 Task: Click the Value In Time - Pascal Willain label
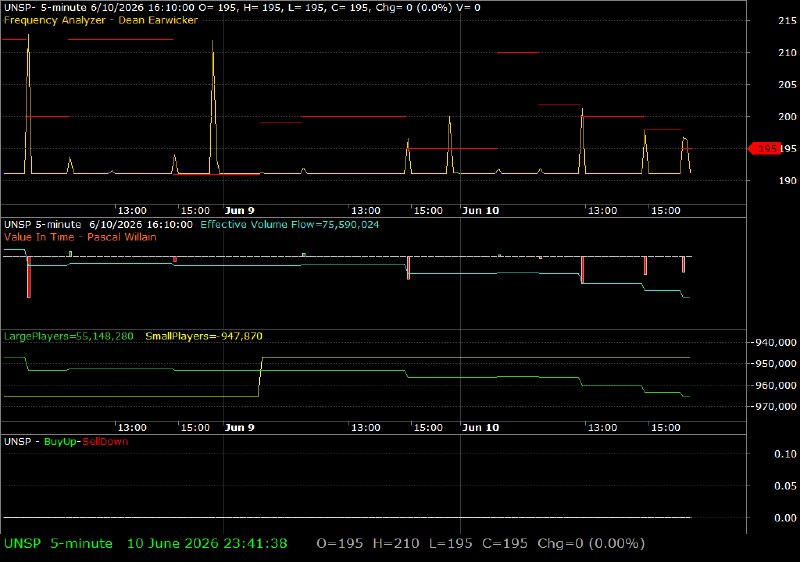tap(80, 237)
